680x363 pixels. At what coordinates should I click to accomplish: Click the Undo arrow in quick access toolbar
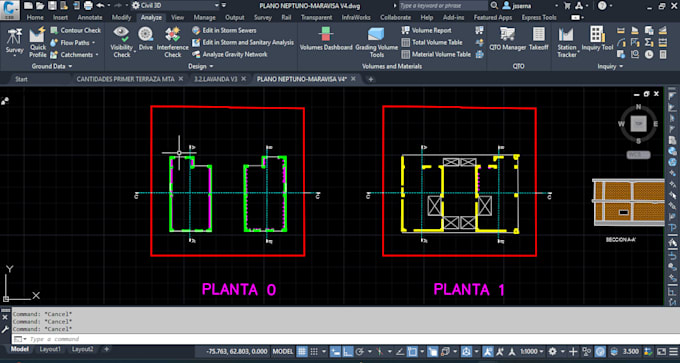tap(100, 6)
